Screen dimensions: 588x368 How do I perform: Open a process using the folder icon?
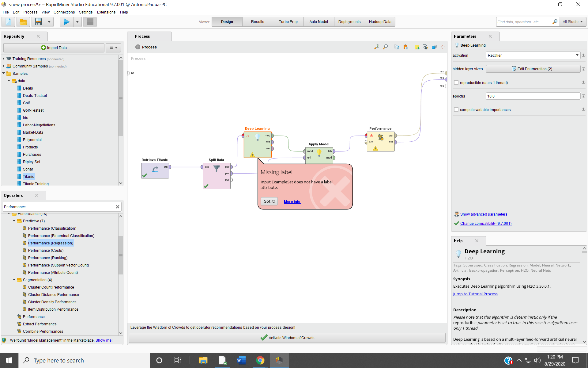(23, 22)
